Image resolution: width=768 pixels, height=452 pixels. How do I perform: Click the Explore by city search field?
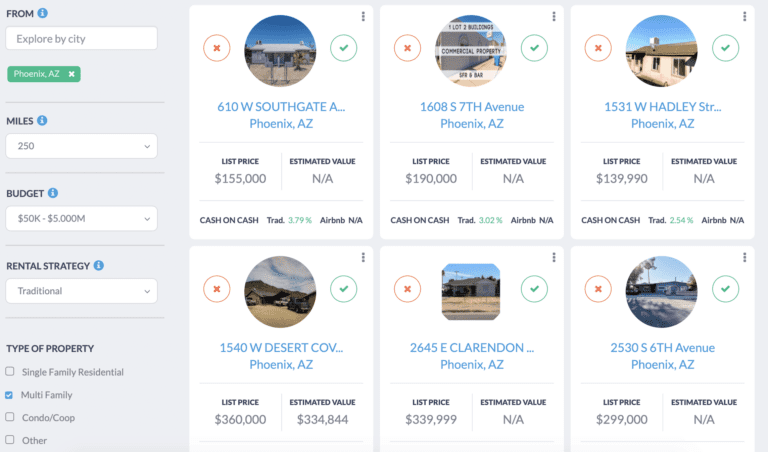(81, 39)
